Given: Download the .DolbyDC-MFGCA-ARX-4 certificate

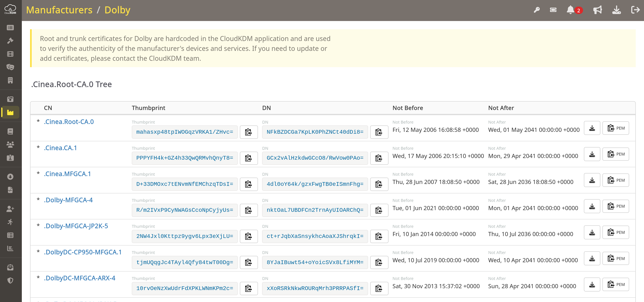Looking at the screenshot, I should coord(592,284).
